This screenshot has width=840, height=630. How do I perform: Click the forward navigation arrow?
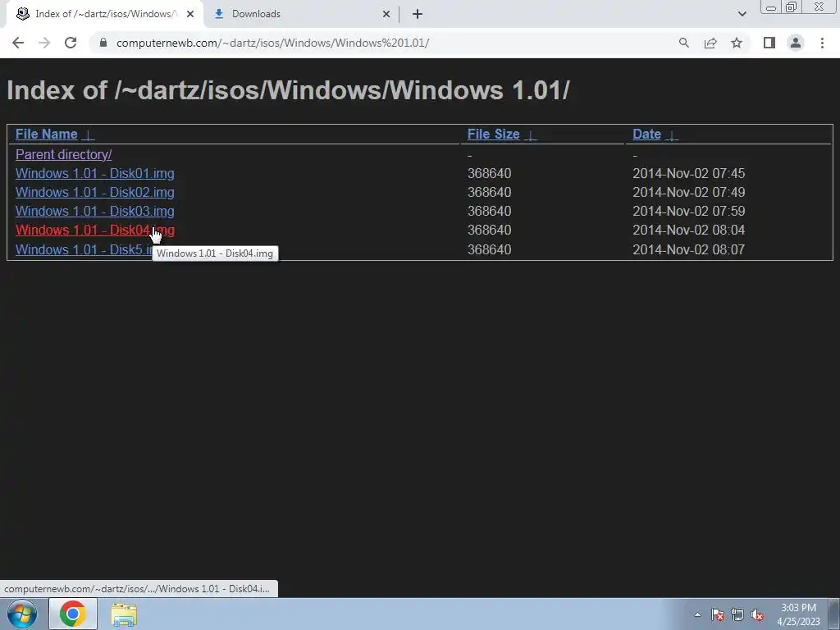pos(44,43)
